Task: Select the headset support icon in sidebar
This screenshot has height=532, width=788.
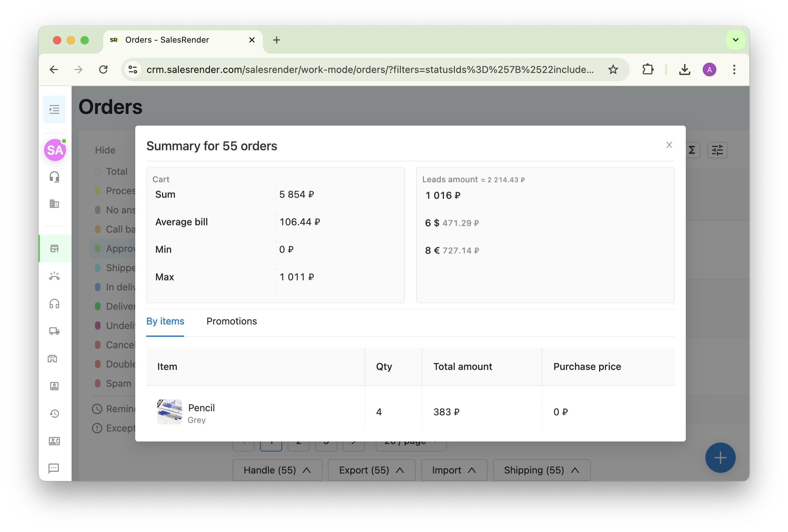Action: coord(54,177)
